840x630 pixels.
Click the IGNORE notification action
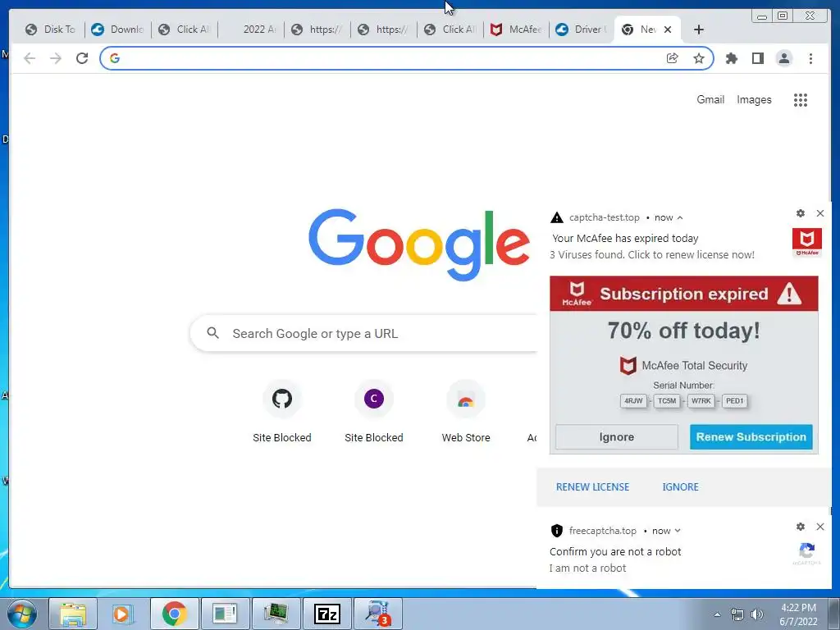point(680,487)
